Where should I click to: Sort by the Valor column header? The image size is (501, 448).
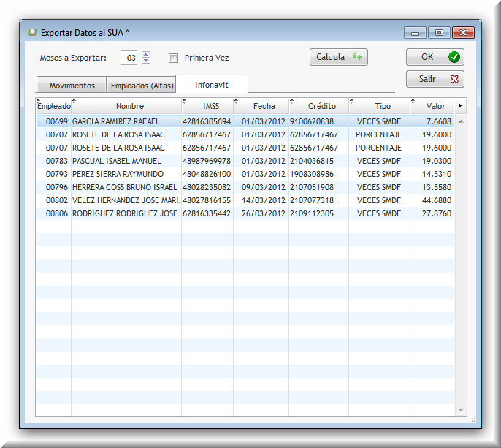(432, 106)
